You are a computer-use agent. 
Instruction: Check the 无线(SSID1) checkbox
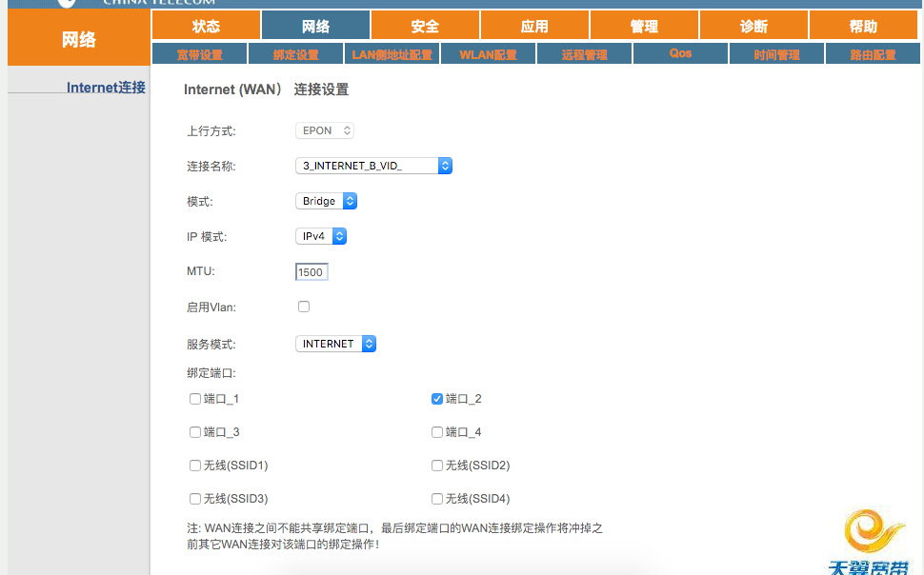(x=195, y=466)
